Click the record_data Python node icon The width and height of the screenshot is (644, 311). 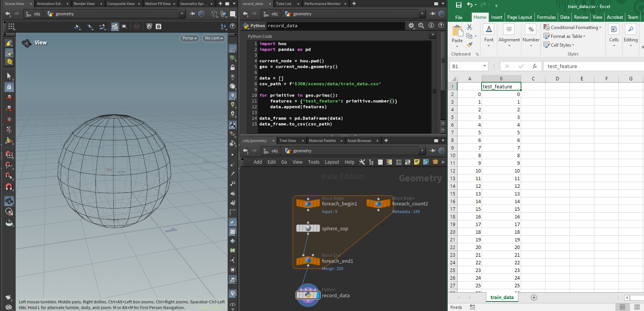pos(308,295)
